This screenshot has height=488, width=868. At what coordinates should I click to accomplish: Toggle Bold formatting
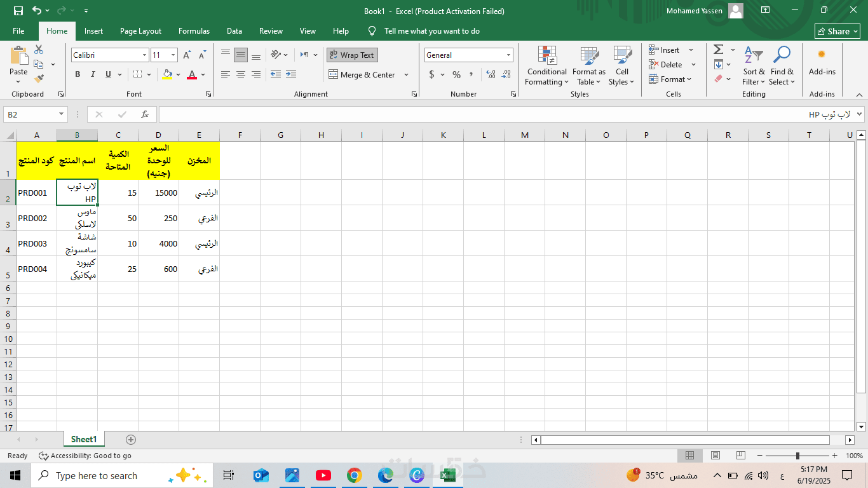(x=78, y=74)
